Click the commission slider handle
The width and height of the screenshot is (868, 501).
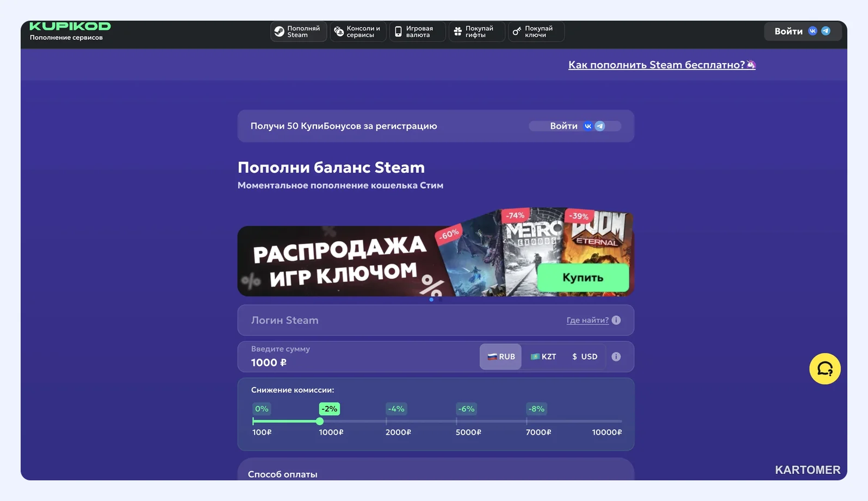[320, 421]
